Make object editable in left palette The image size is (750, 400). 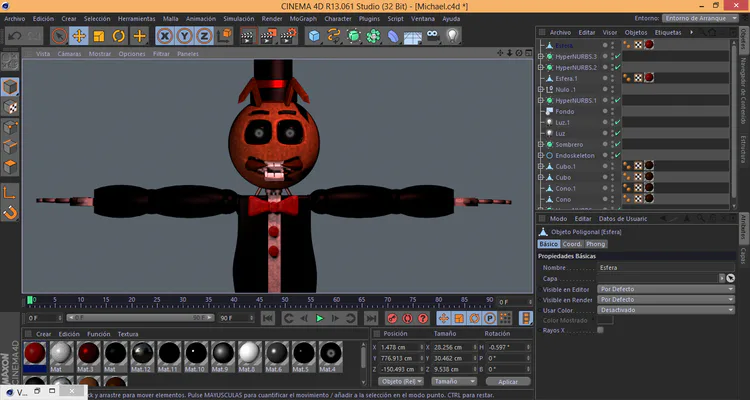(10, 61)
